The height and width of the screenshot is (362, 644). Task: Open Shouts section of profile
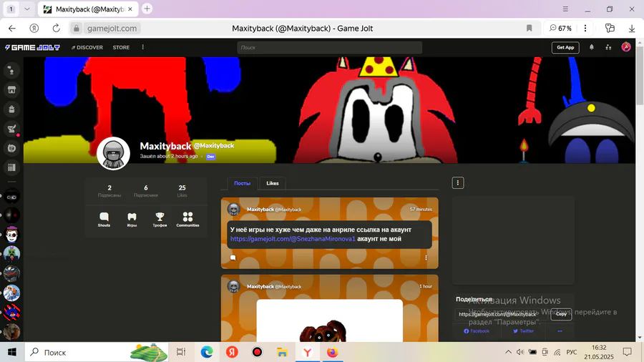coord(104,220)
